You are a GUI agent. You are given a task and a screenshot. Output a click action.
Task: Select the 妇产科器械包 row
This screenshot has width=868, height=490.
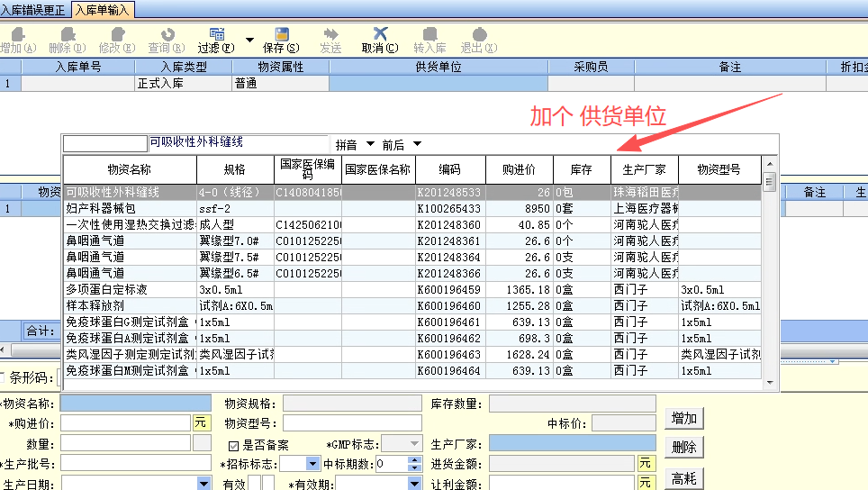pyautogui.click(x=412, y=209)
